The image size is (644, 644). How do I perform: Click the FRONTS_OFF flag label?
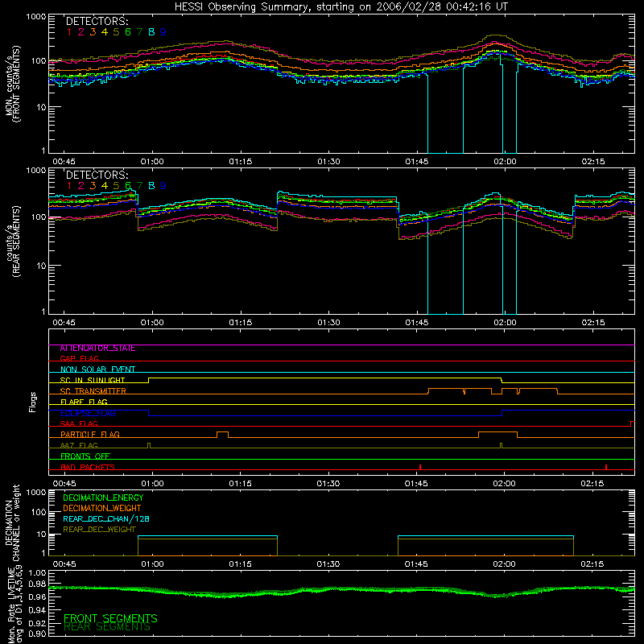[x=85, y=456]
